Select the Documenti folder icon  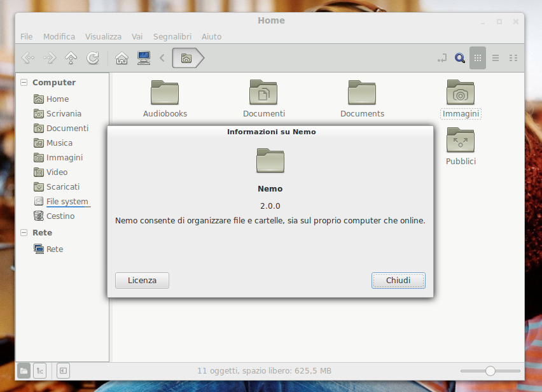263,92
